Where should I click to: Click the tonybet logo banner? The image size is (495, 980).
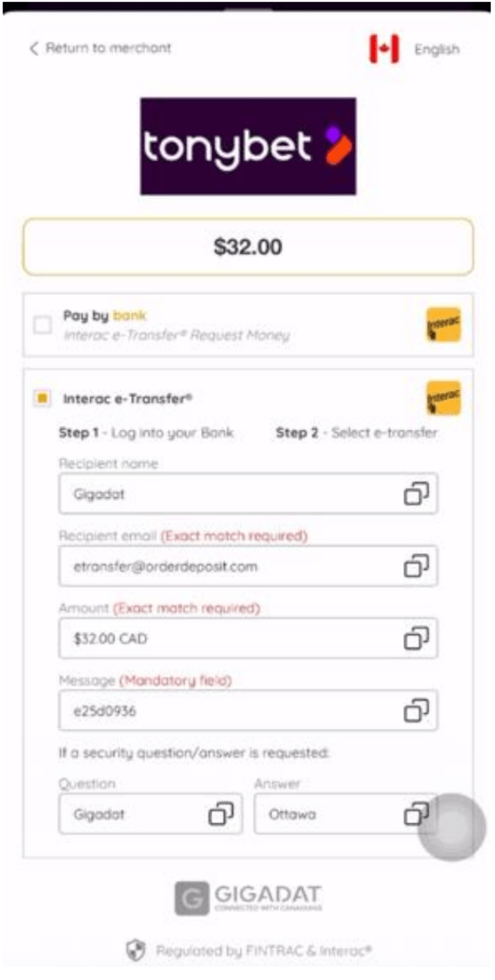tap(248, 146)
